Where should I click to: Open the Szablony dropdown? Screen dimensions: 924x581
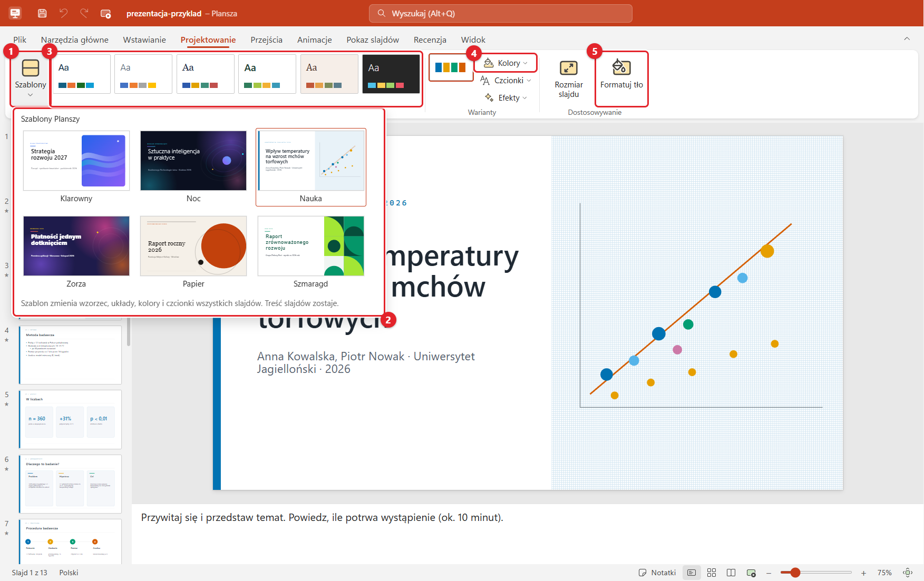pyautogui.click(x=31, y=78)
